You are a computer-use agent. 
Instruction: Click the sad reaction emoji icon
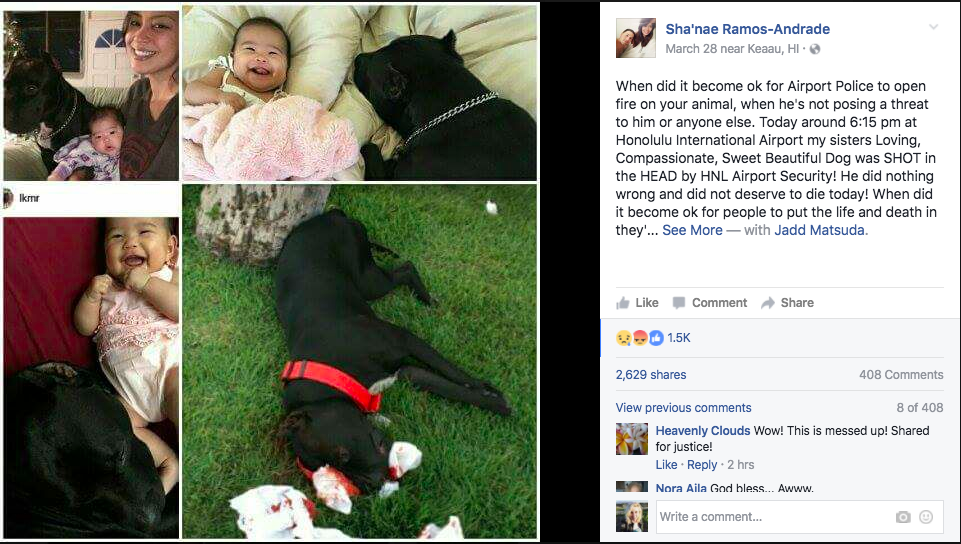pos(623,338)
